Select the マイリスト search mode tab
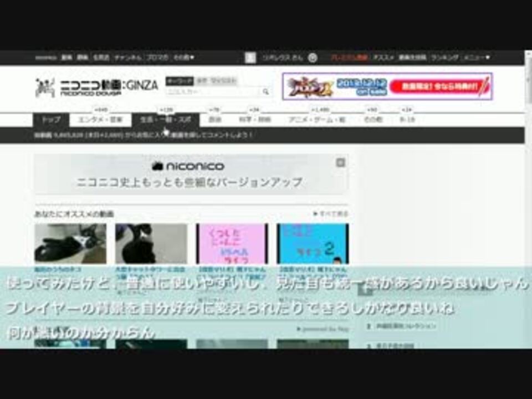Viewport: 532px width, 399px height. pos(223,81)
